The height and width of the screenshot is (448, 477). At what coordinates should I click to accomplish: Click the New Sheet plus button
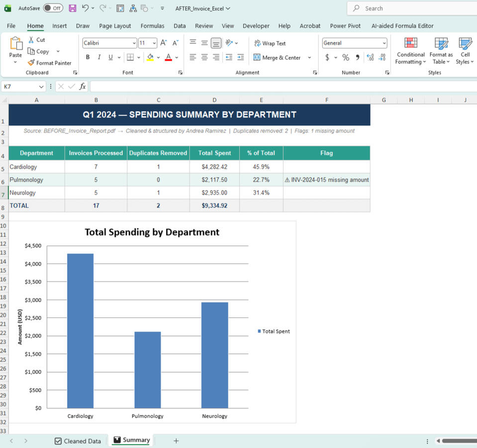[176, 441]
